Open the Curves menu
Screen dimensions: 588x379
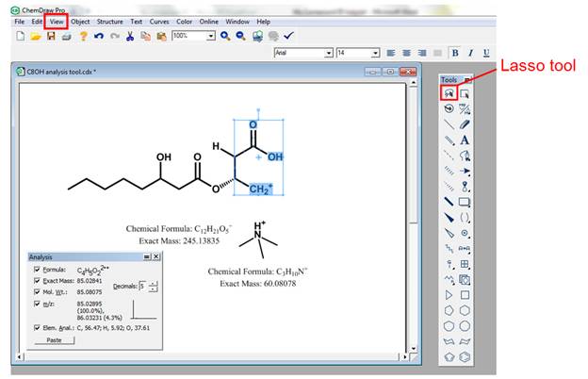coord(159,22)
